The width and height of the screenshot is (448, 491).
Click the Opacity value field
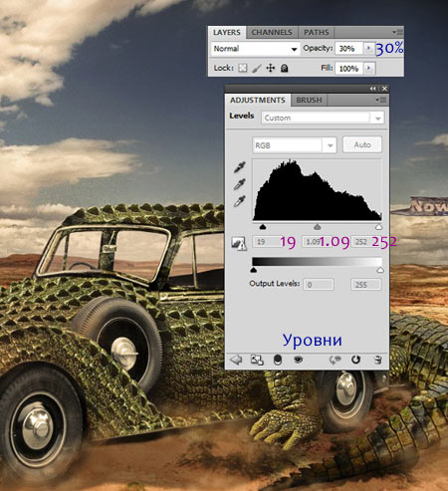click(x=348, y=49)
